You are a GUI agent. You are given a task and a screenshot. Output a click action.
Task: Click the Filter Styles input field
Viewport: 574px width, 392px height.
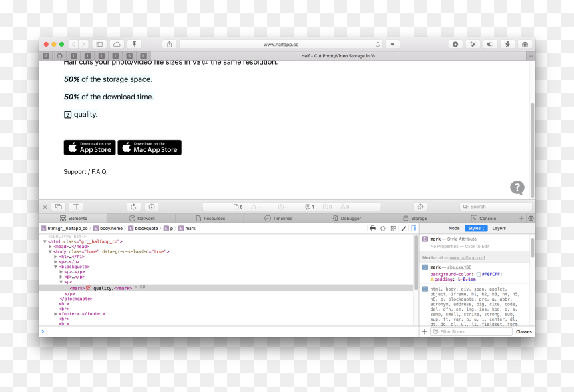coord(471,331)
